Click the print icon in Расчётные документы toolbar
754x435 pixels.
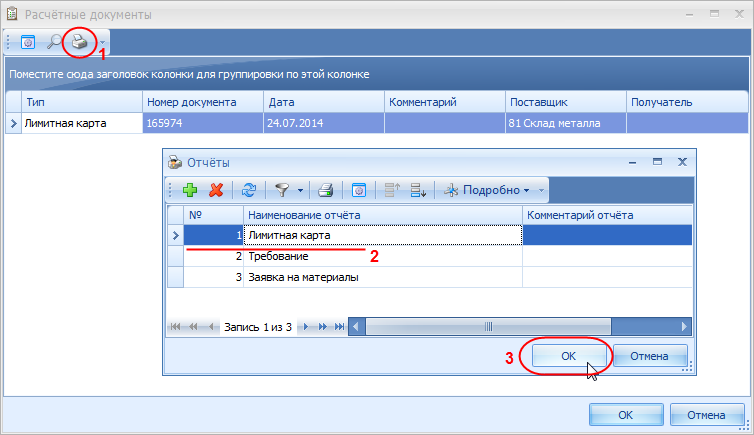coord(79,42)
